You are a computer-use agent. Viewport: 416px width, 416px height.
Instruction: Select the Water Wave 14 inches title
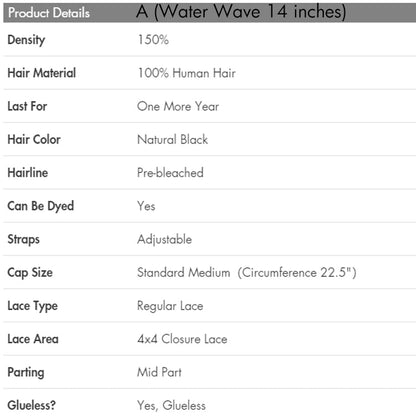[241, 12]
